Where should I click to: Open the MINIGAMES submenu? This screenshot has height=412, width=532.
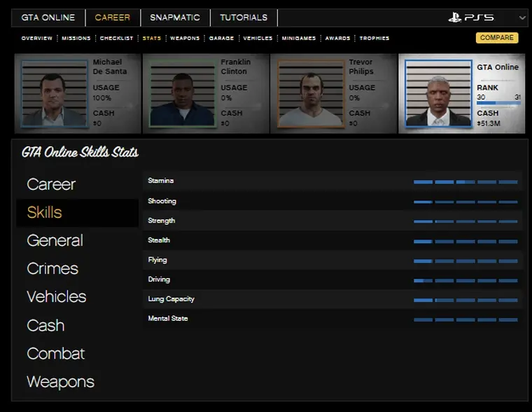[x=299, y=38]
